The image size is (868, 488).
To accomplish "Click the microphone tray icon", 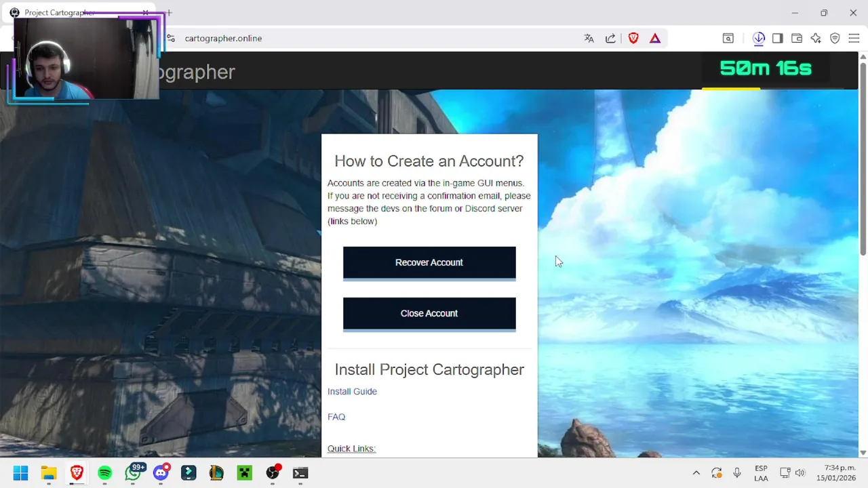I will pos(737,473).
